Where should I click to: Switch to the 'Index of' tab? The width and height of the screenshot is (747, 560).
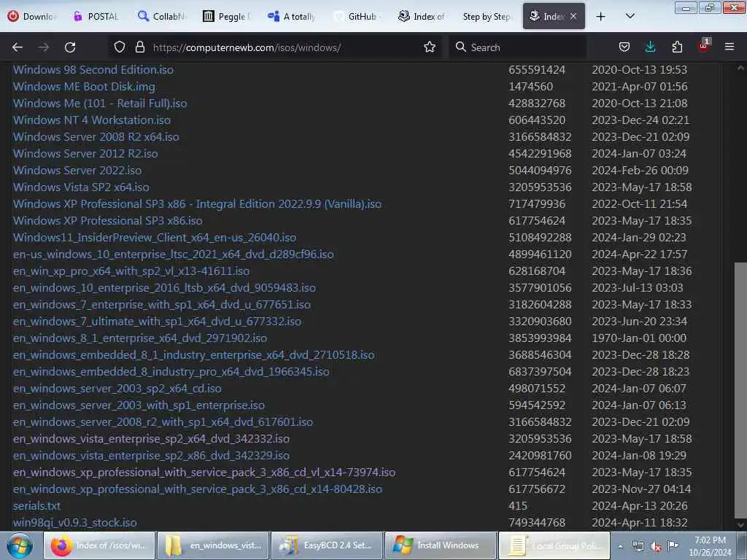[x=422, y=16]
